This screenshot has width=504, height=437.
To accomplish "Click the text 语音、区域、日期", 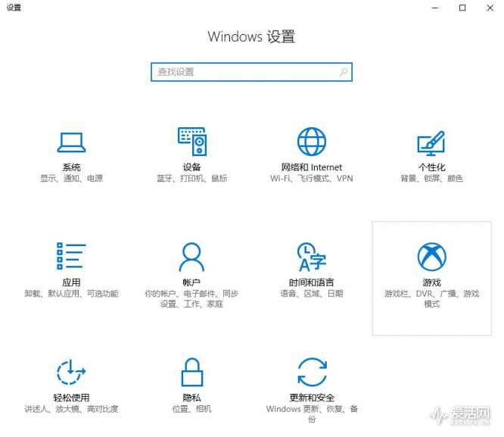I will tap(312, 293).
